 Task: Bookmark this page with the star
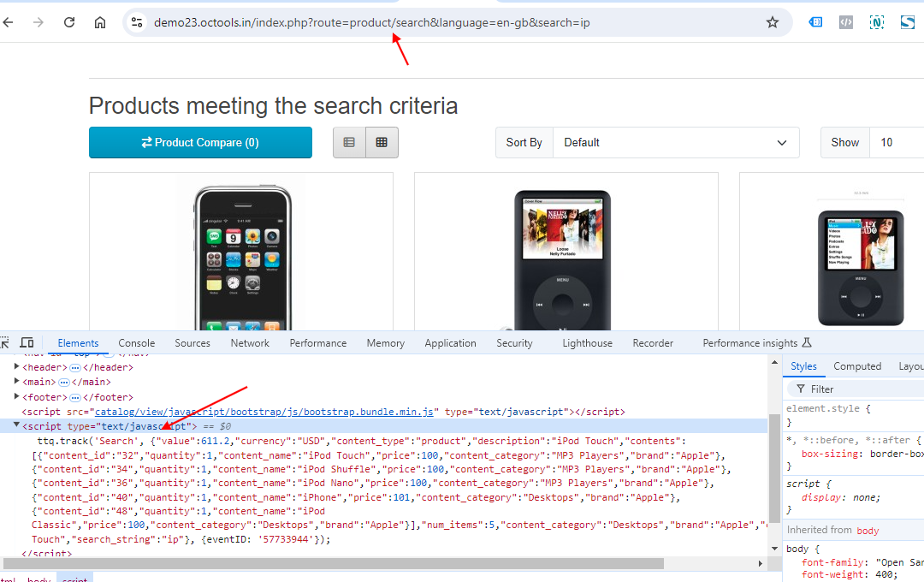[x=773, y=22]
